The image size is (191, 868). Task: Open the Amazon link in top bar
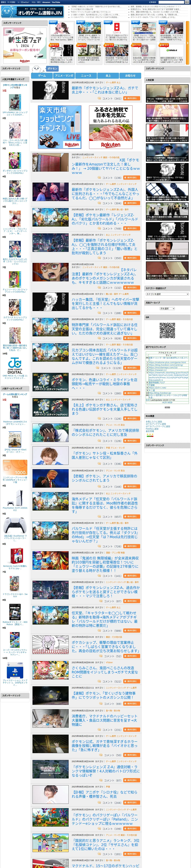[46, 2]
